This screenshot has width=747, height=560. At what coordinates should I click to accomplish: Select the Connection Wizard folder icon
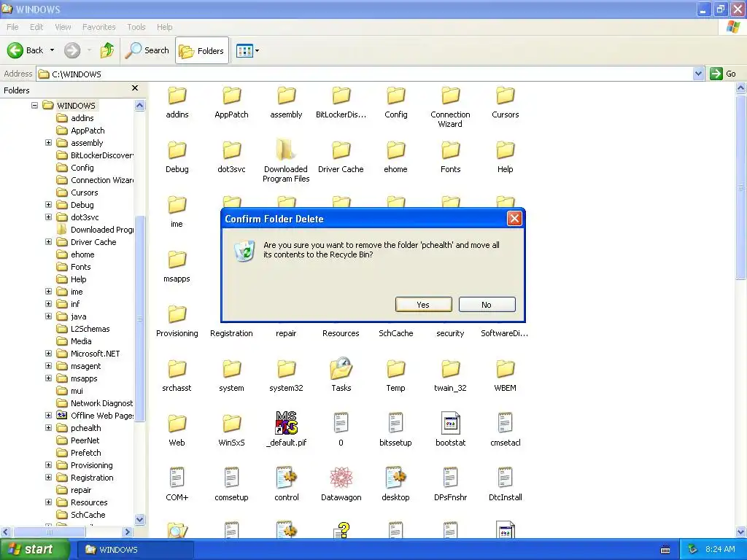(x=450, y=96)
